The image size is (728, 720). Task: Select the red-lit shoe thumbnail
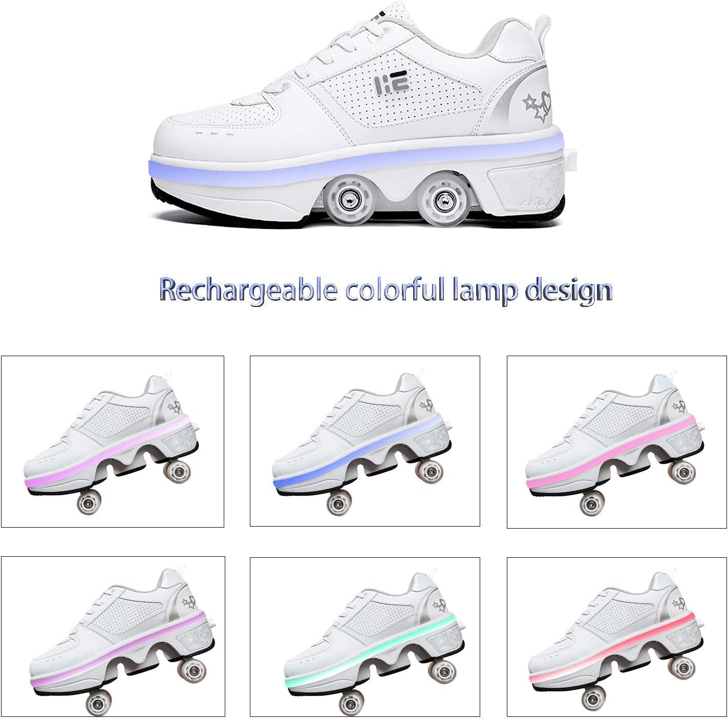point(616,637)
